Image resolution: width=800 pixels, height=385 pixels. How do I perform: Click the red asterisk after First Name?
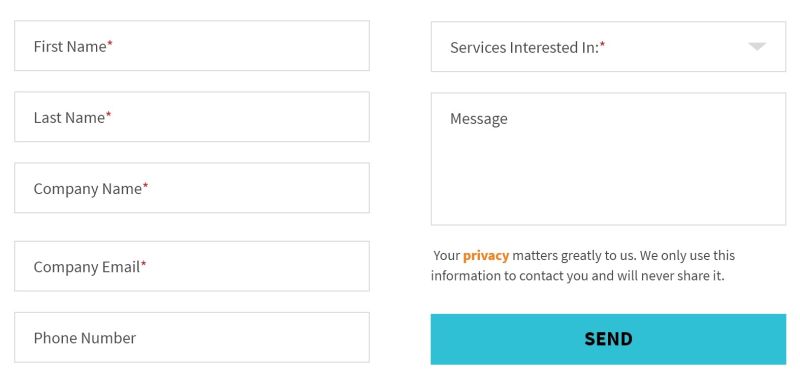(110, 44)
